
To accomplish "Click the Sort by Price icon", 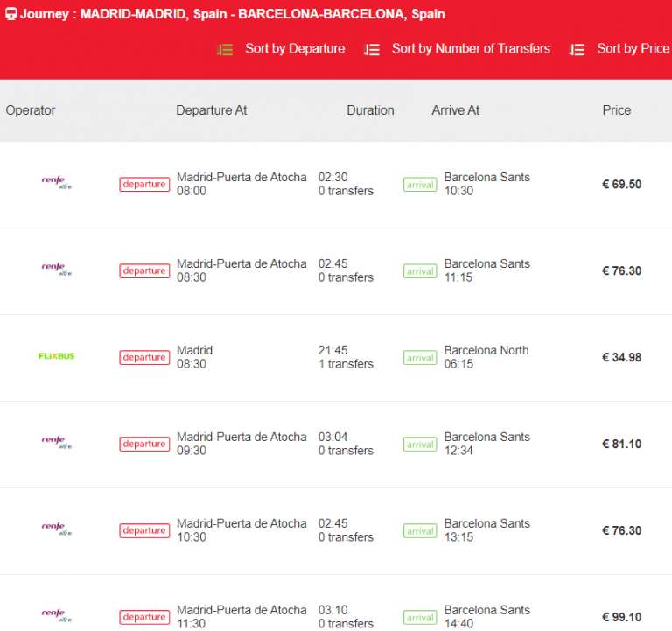I will [x=577, y=50].
